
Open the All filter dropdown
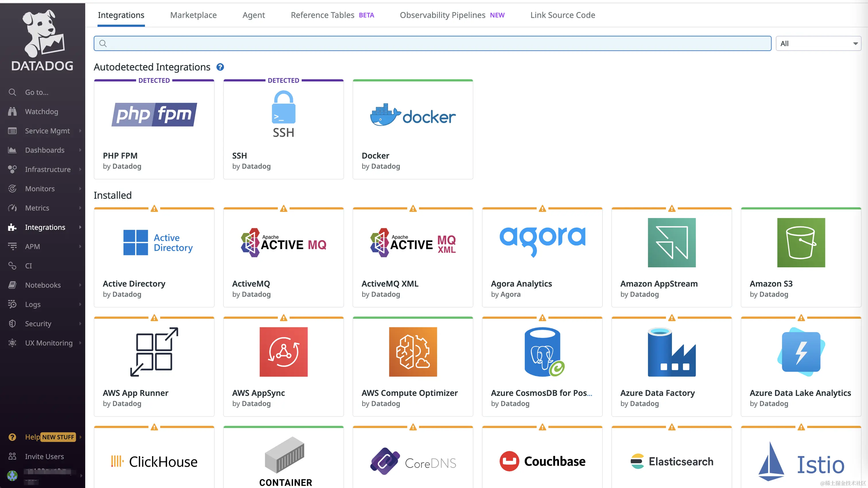(818, 43)
